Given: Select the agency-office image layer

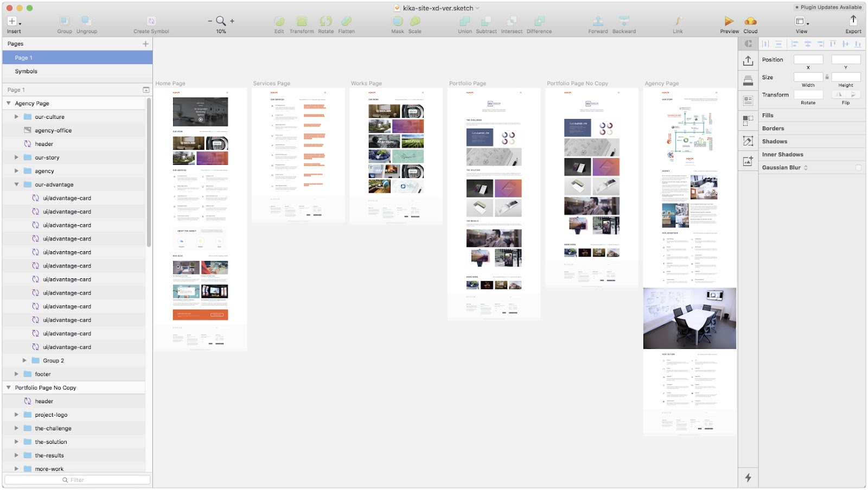Looking at the screenshot, I should [74, 130].
